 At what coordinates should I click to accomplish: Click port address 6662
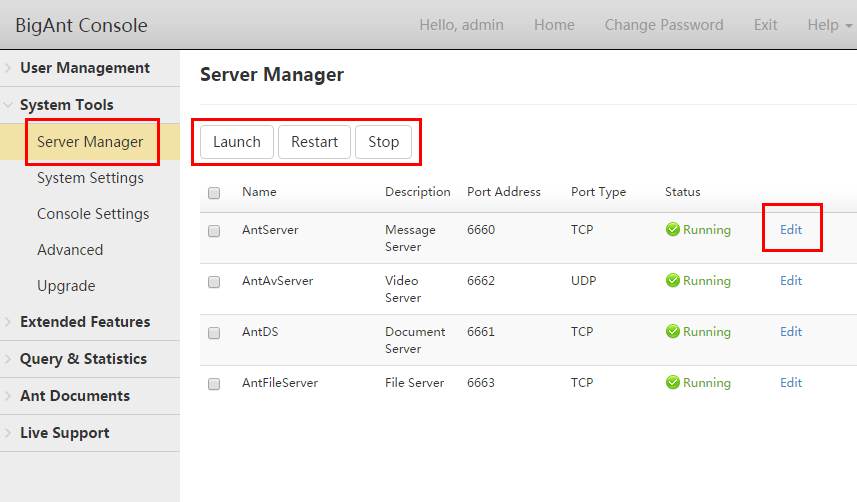tap(481, 281)
